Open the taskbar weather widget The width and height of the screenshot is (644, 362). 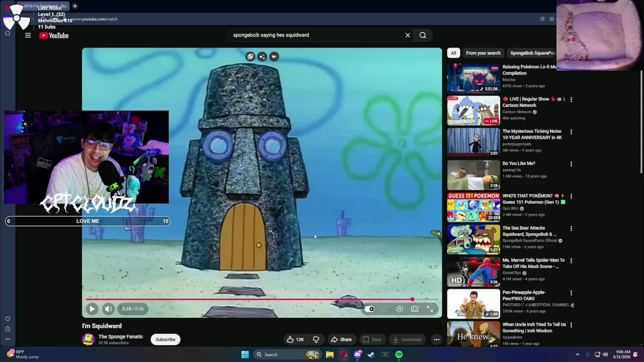pos(24,354)
